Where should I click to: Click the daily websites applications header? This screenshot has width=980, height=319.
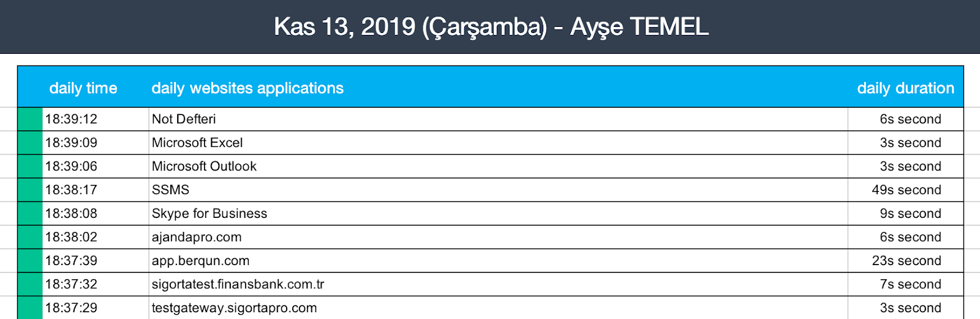[247, 88]
